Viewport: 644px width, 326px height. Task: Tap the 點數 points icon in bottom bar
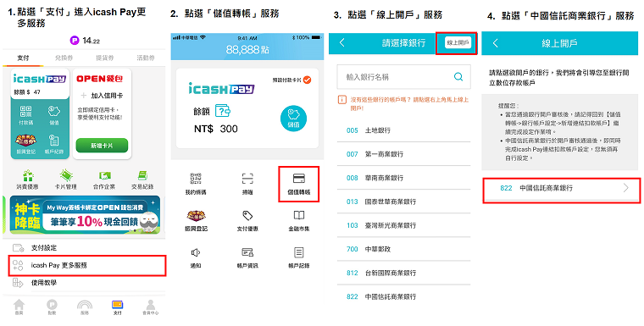point(52,305)
